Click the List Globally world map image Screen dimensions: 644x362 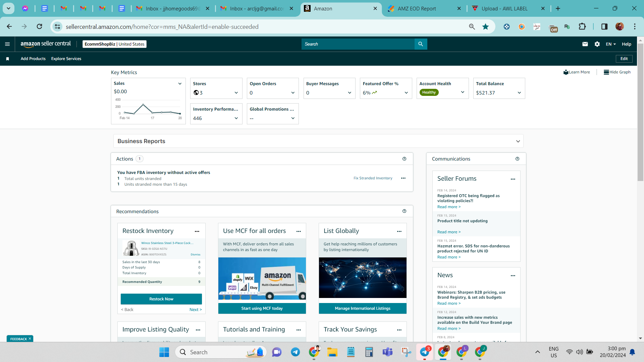click(363, 278)
